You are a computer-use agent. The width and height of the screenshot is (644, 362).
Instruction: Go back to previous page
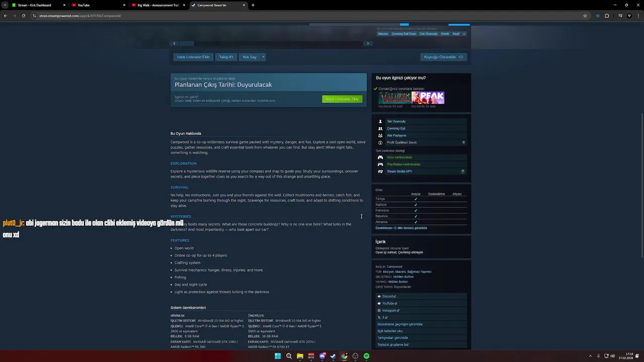pos(6,16)
